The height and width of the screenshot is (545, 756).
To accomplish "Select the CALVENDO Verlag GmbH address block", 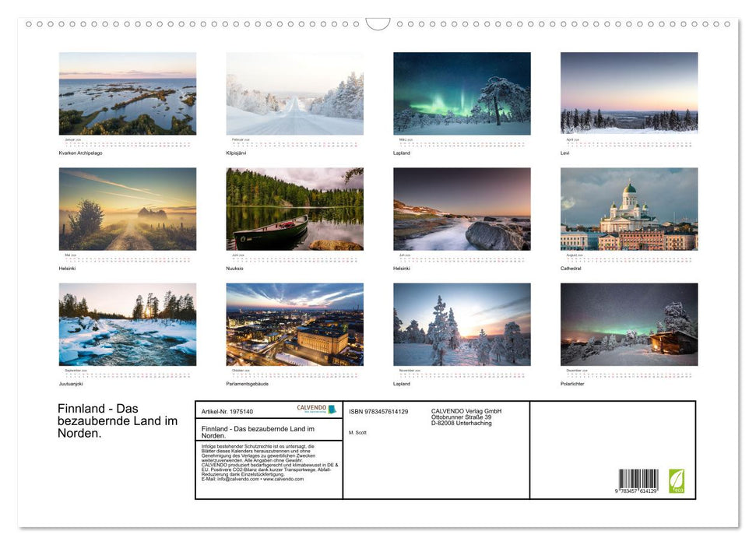I will pos(467,414).
